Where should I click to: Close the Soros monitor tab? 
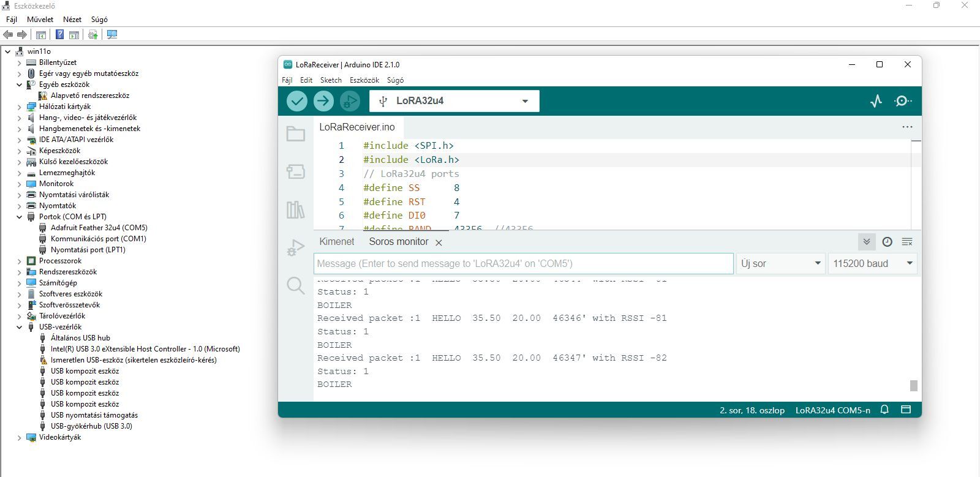439,242
